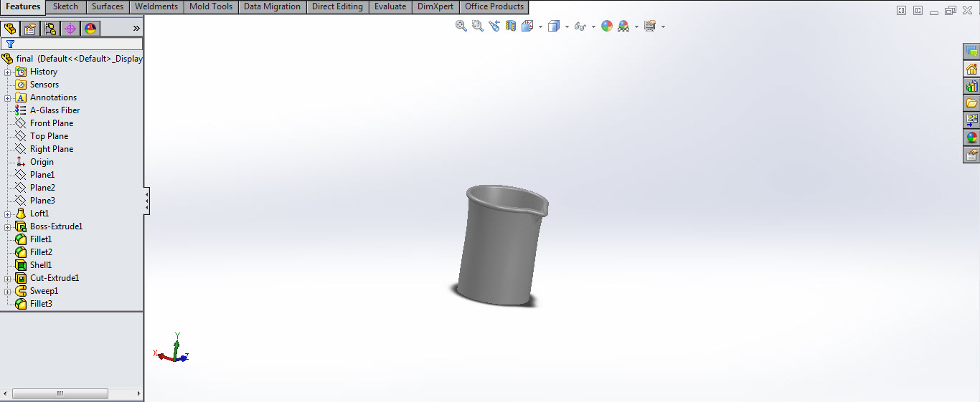
Task: Open SolidWorks Resources home task pane icon
Action: [x=972, y=69]
